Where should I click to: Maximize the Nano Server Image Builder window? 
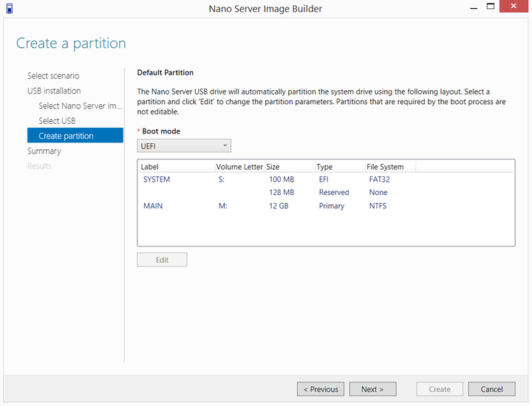pyautogui.click(x=491, y=6)
